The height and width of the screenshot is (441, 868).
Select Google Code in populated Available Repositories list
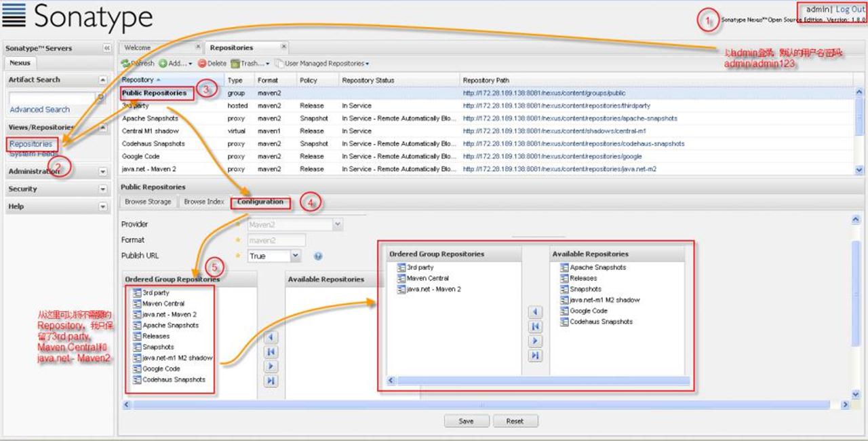[x=588, y=311]
